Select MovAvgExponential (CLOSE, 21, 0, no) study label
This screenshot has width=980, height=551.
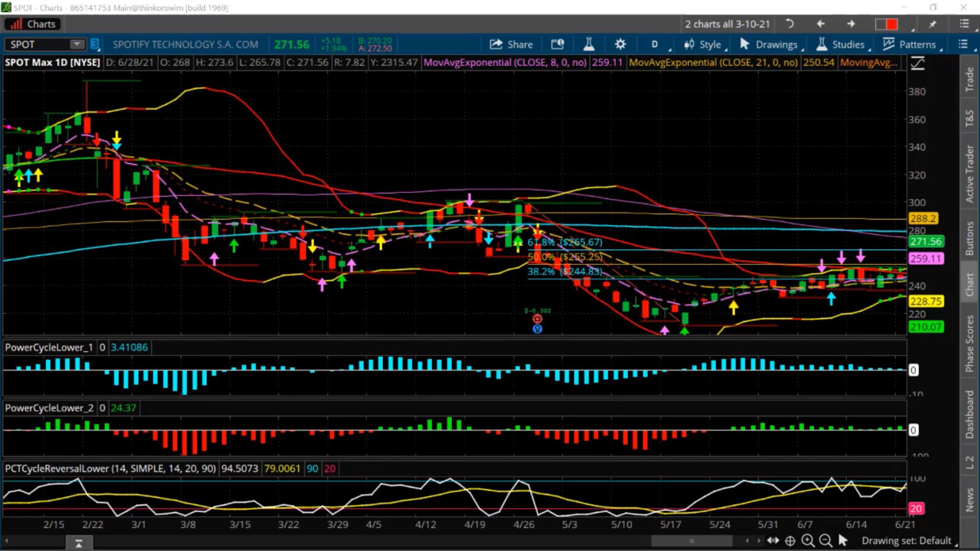tap(713, 62)
